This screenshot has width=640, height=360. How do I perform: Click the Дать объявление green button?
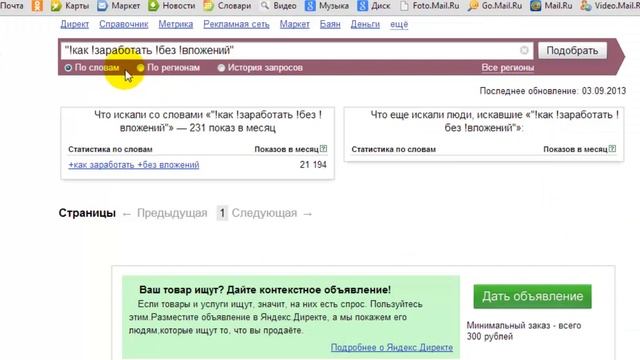(532, 296)
